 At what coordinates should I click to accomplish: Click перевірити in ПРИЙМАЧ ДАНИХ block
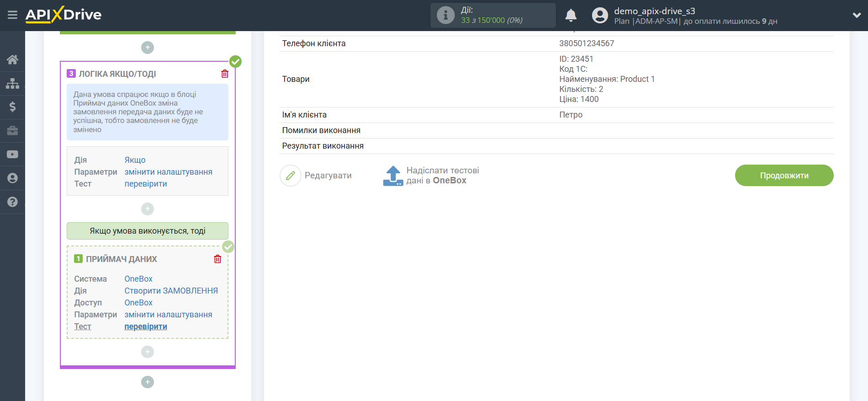tap(146, 326)
